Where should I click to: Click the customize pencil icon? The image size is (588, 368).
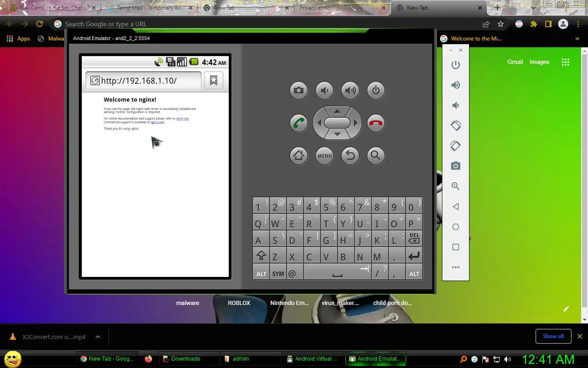pyautogui.click(x=566, y=309)
